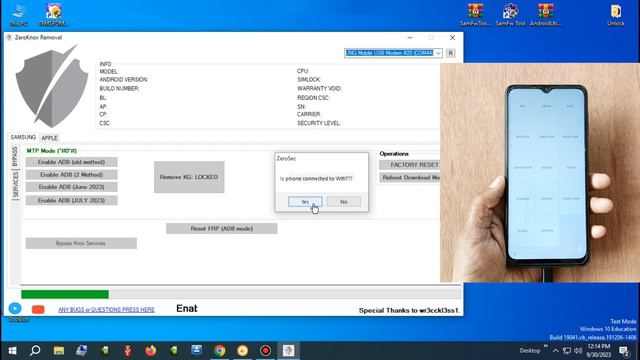Click Enable ADB (2 Method)

[x=71, y=175]
